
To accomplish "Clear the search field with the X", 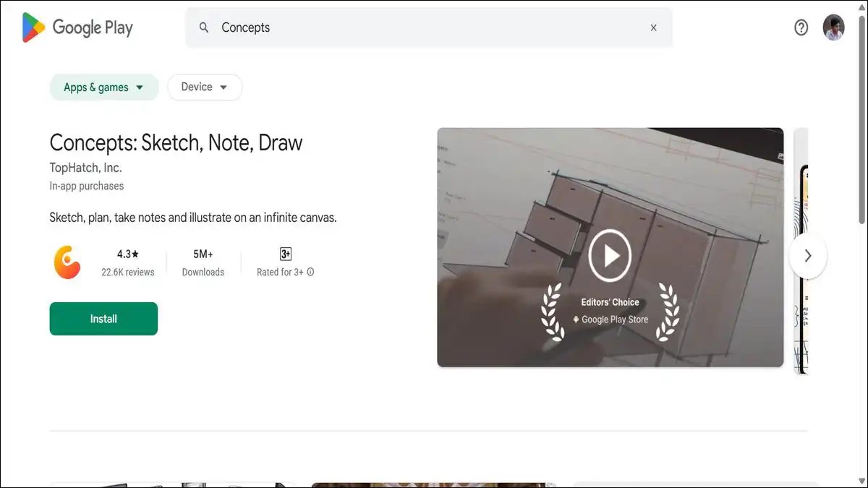I will coord(653,27).
